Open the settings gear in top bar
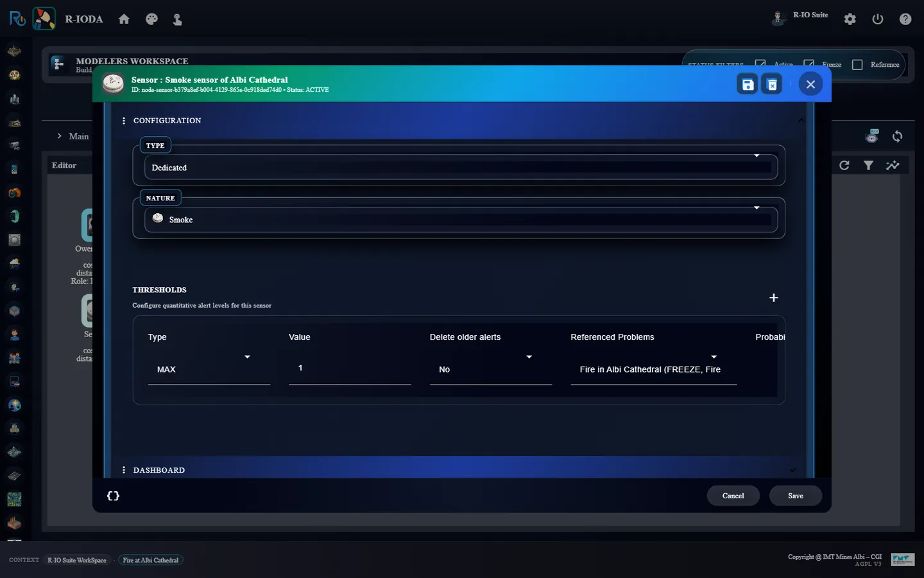 pyautogui.click(x=850, y=19)
